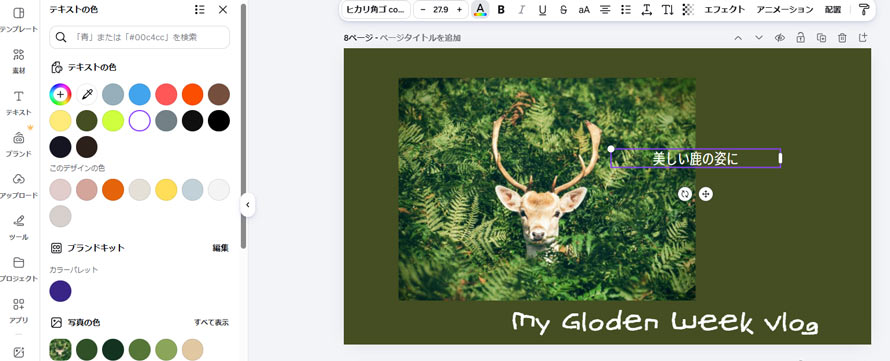Toggle uppercase aA text case
The height and width of the screenshot is (361, 890).
584,10
